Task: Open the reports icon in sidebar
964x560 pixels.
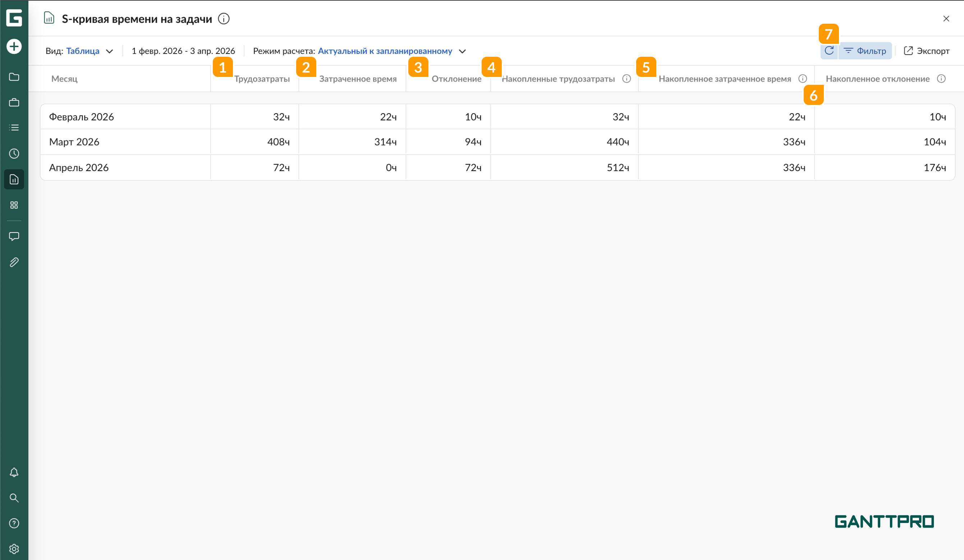Action: click(14, 179)
